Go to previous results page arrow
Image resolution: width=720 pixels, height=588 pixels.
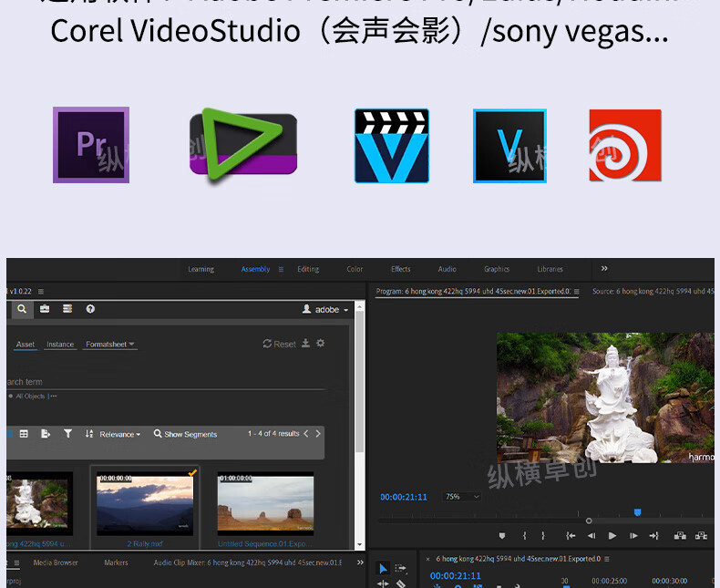(x=306, y=433)
